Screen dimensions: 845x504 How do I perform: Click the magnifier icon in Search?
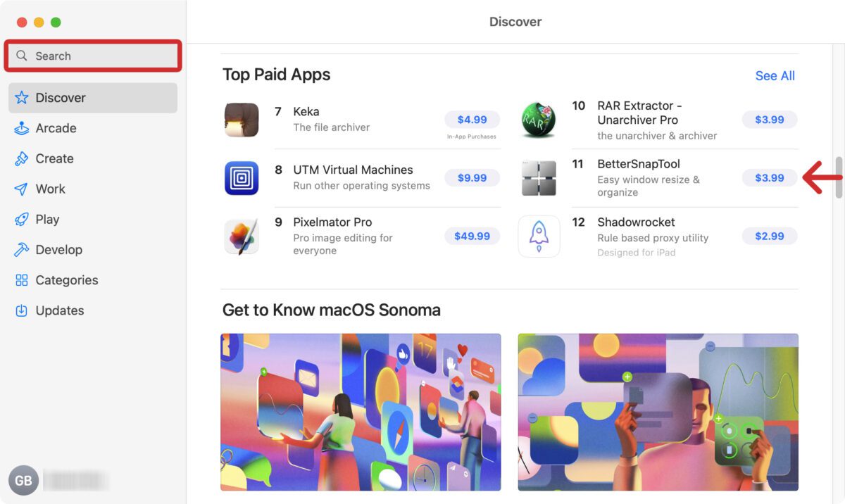tap(22, 56)
